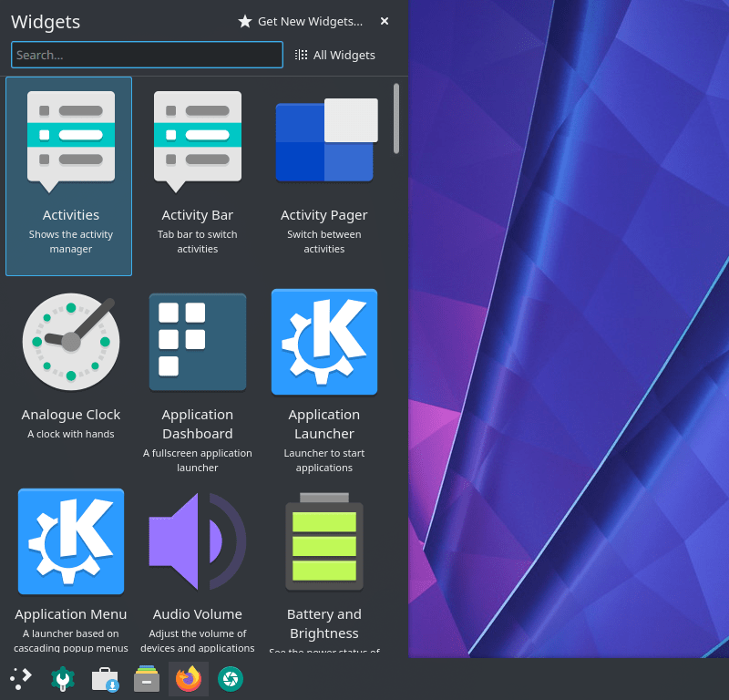Select the Activity Bar widget
The height and width of the screenshot is (700, 729).
pyautogui.click(x=197, y=176)
